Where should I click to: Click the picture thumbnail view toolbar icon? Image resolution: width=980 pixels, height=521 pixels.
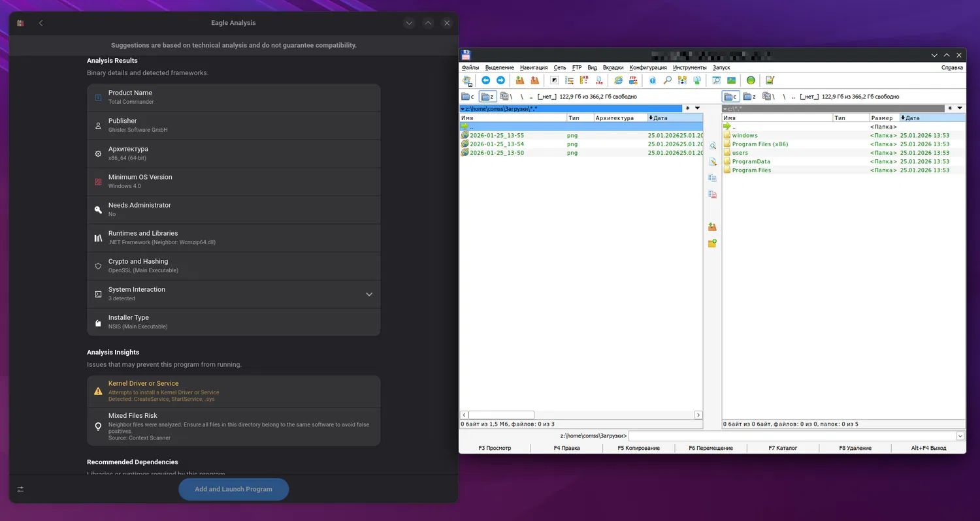tap(731, 80)
